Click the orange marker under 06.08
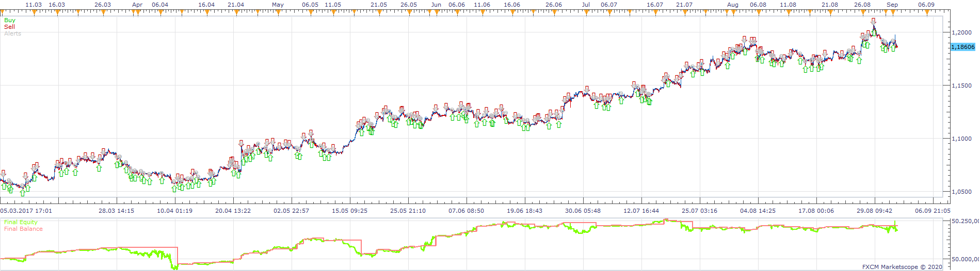980x271 pixels. coord(758,12)
